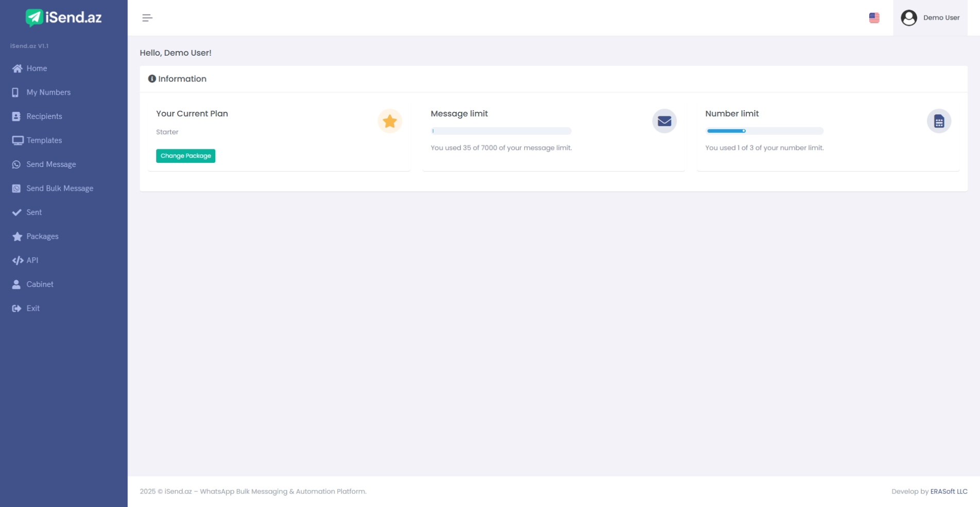Viewport: 980px width, 507px height.
Task: Click the iSend.az logo
Action: [x=64, y=18]
